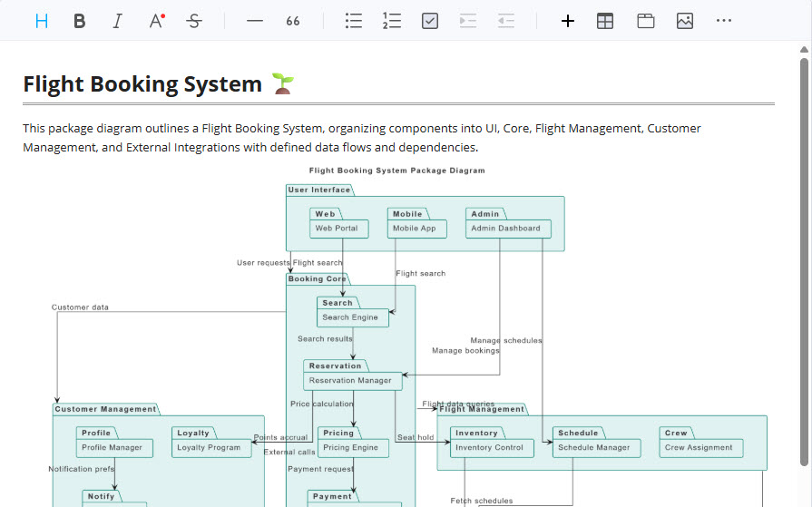Insert an image

tap(685, 21)
